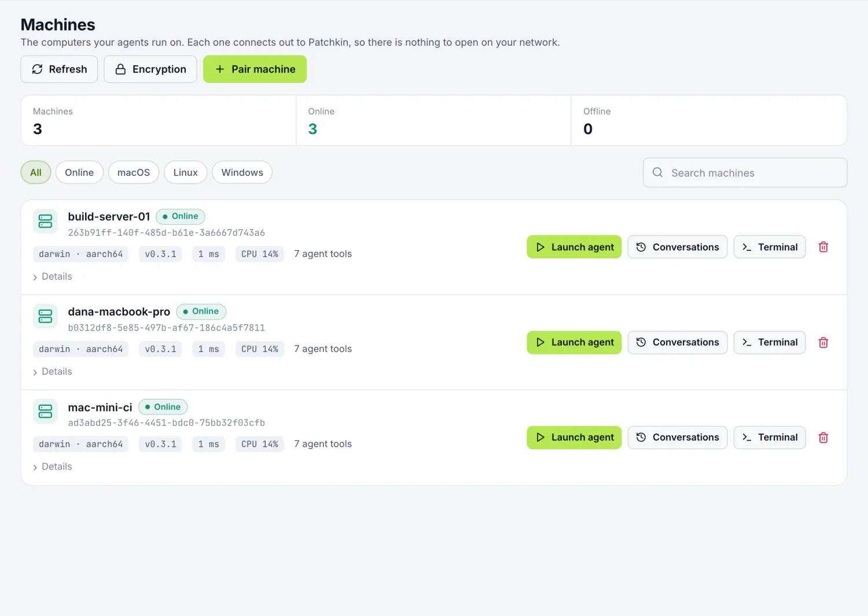Expand Details for build-server-01
The width and height of the screenshot is (868, 616).
pyautogui.click(x=53, y=277)
